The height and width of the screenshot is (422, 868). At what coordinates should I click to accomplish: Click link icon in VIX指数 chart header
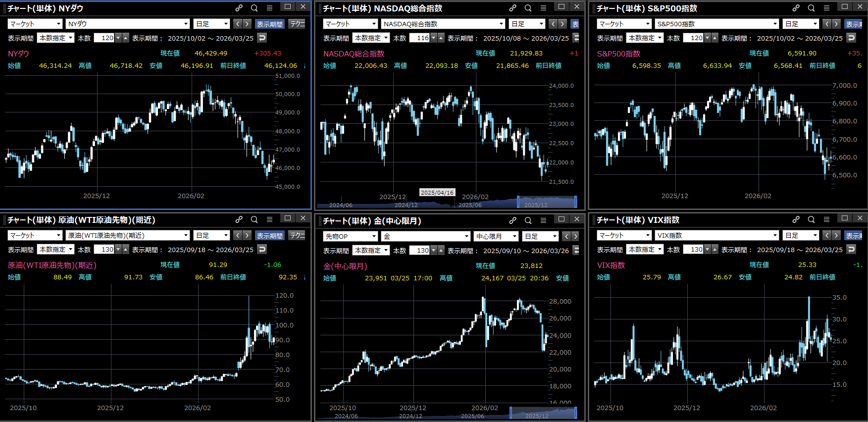(796, 219)
